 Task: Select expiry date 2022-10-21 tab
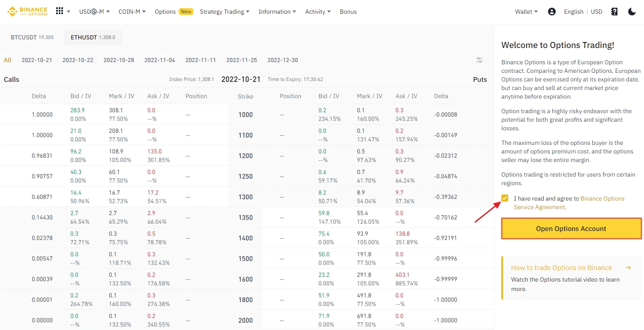[x=37, y=60]
